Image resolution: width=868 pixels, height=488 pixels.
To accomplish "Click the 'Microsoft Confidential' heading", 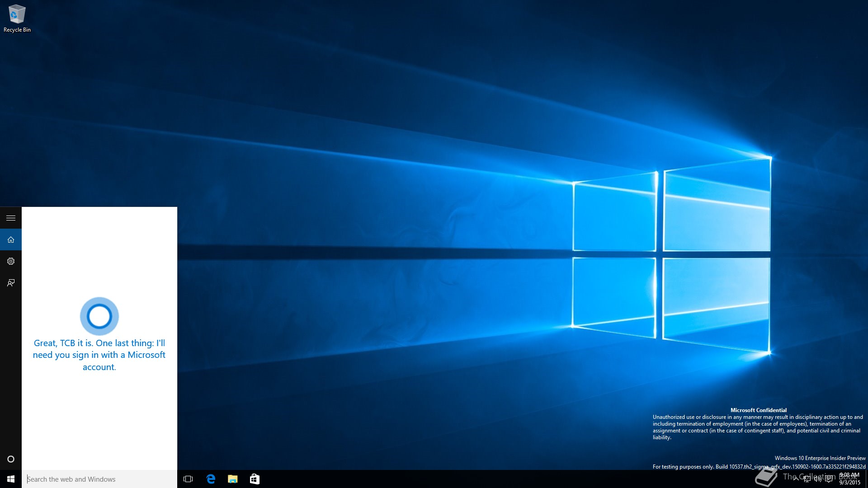I will tap(759, 410).
